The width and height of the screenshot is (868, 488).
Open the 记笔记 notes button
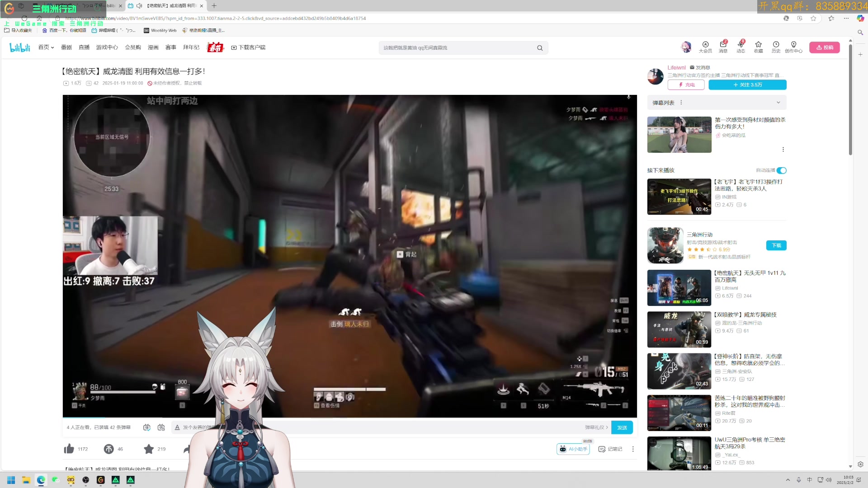tap(610, 449)
